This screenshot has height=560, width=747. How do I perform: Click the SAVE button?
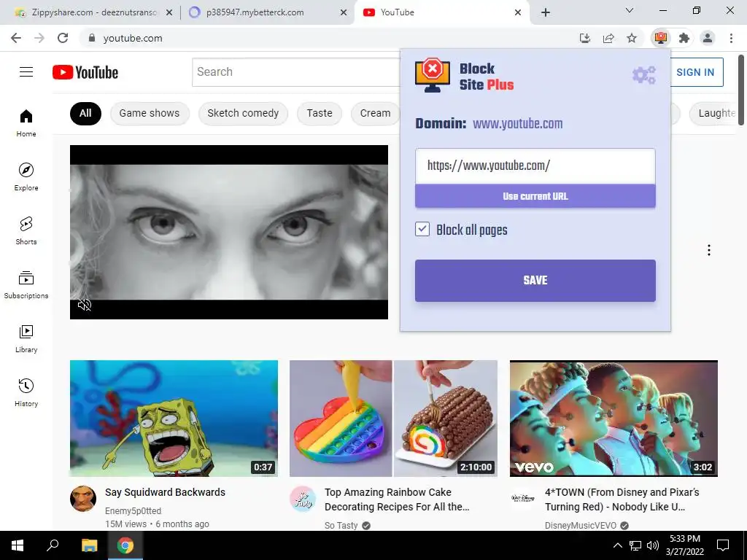[x=535, y=281]
